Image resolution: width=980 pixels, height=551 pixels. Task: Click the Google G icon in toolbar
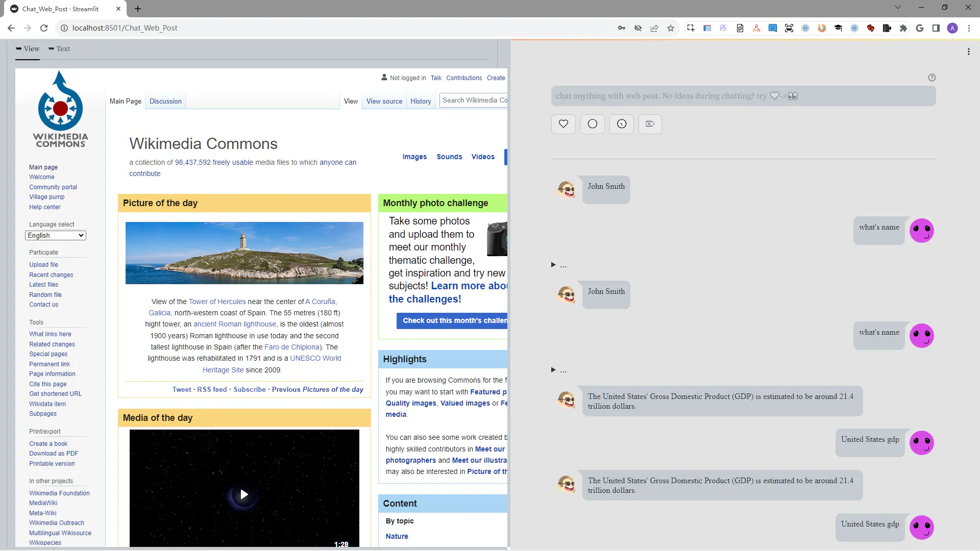(x=920, y=28)
